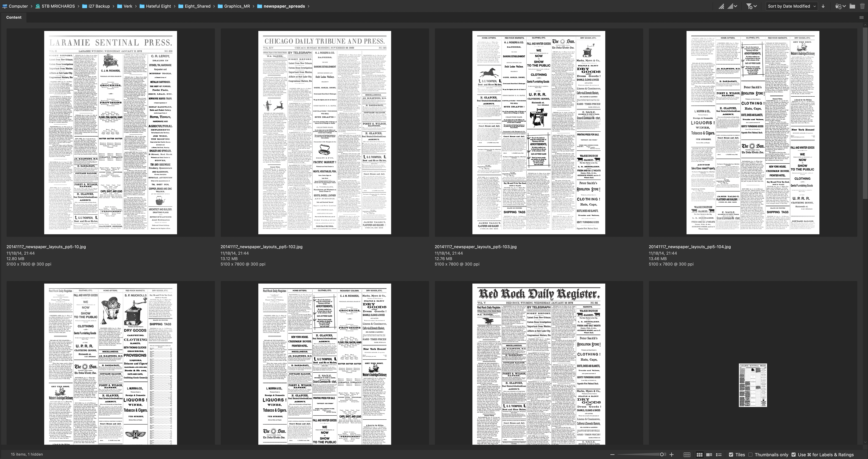
Task: Click filename 20141117_newspaper_layouts_pp5-103.jpg
Action: tap(475, 247)
